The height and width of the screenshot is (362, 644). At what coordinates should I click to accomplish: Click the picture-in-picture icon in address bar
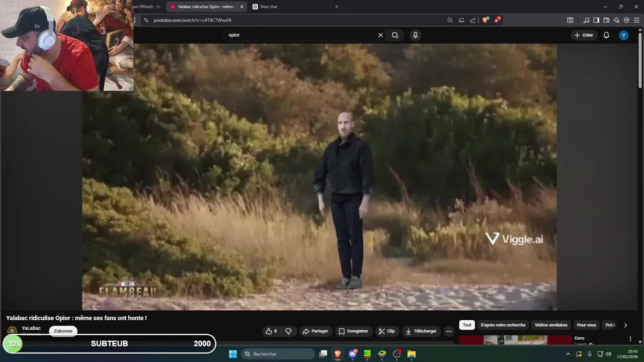point(461,20)
